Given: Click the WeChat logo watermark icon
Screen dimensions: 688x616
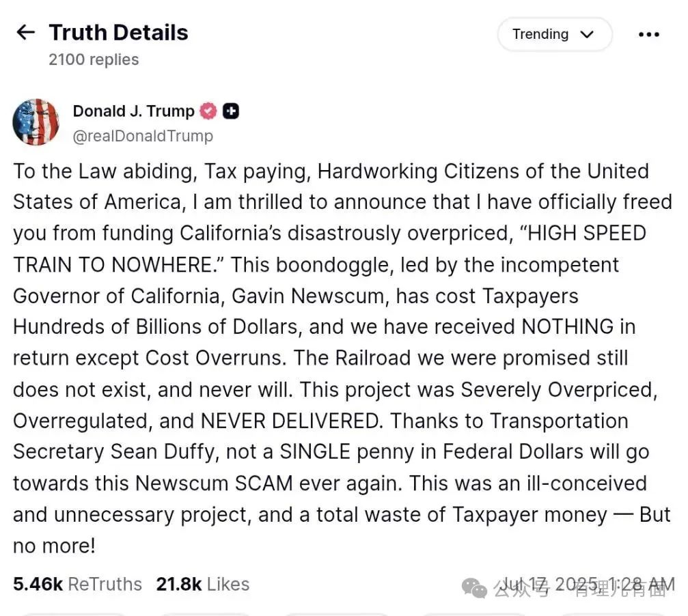Looking at the screenshot, I should [x=474, y=586].
